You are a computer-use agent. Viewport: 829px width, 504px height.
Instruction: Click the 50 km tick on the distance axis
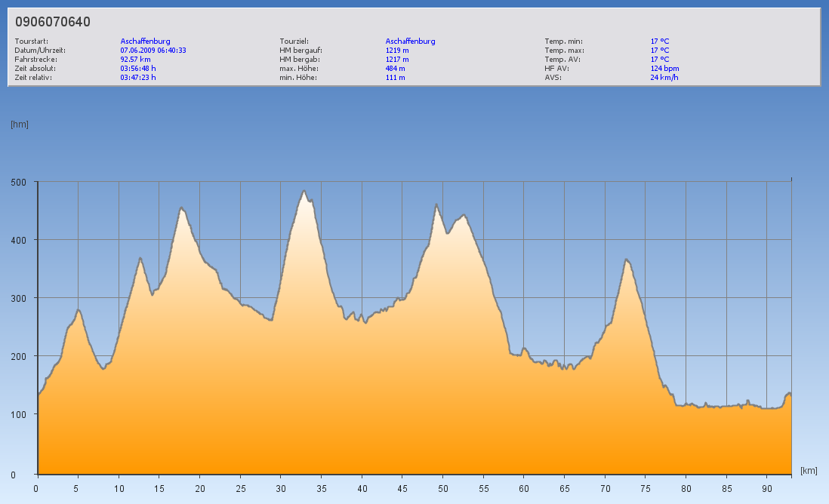tap(442, 489)
